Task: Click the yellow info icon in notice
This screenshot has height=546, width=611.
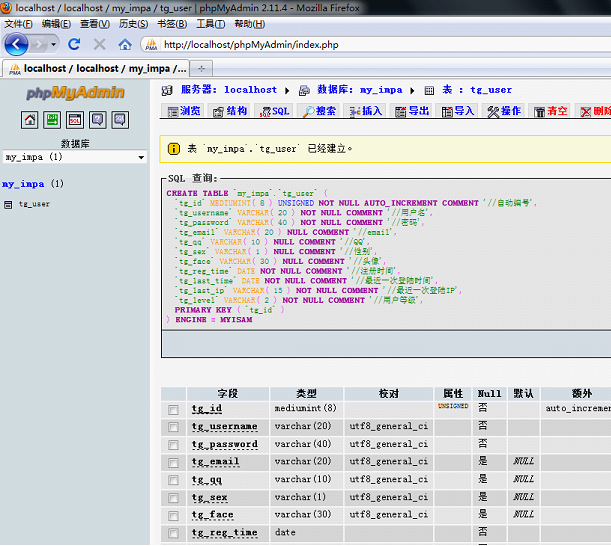Action: pyautogui.click(x=174, y=149)
